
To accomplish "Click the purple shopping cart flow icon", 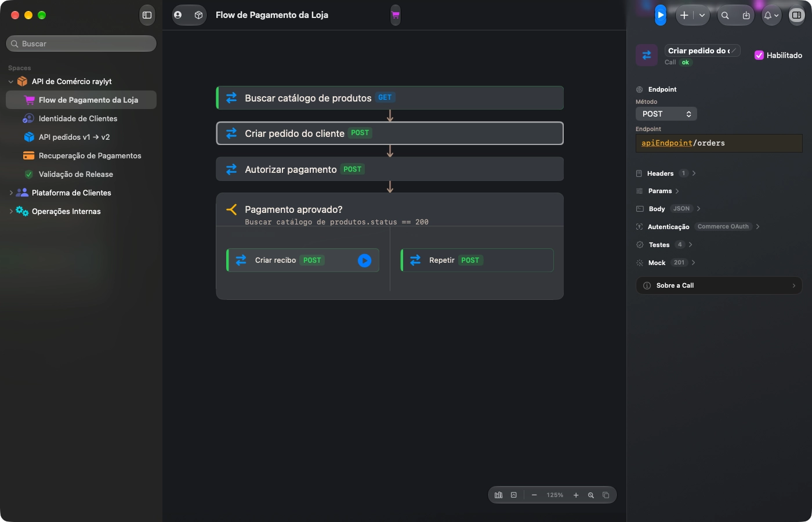I will point(396,15).
